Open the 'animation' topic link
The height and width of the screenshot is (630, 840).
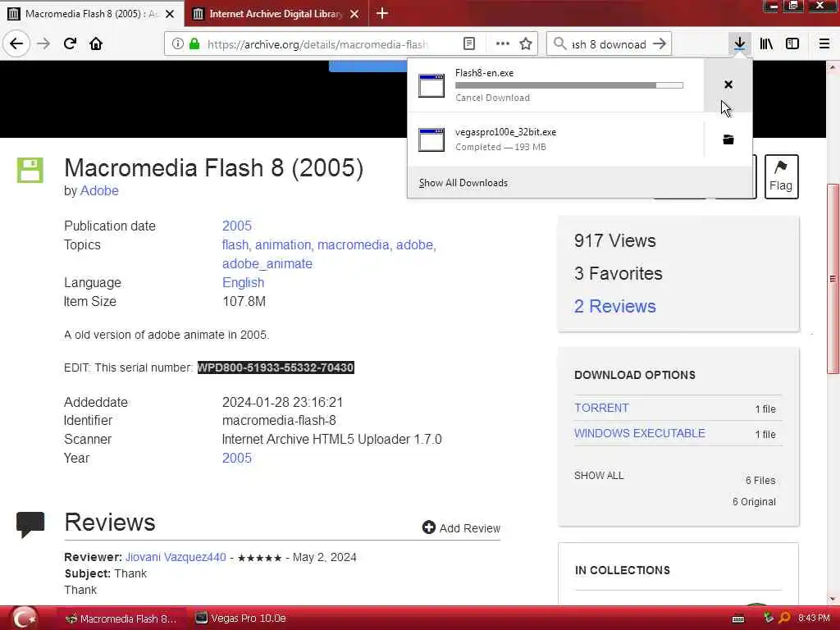[283, 244]
